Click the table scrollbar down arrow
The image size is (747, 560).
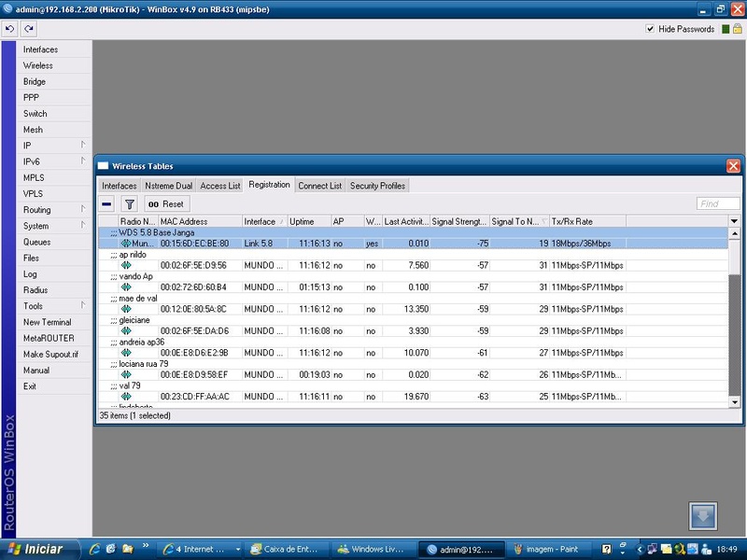(734, 402)
